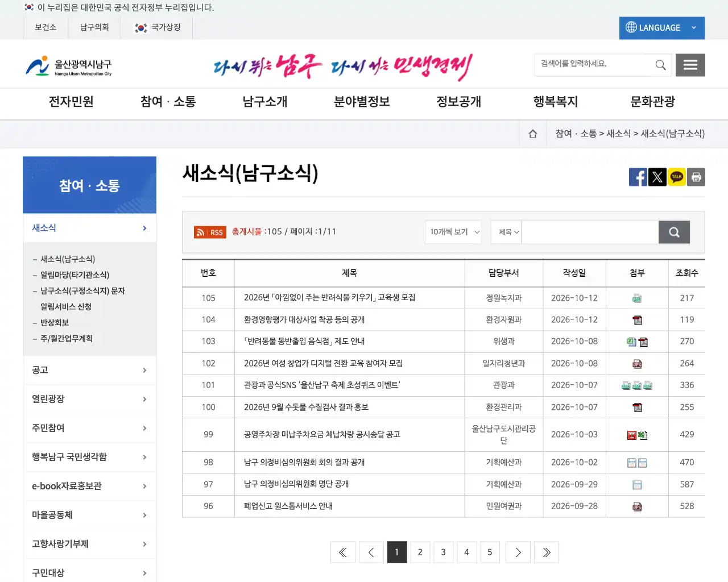Go to the last page arrow
728x582 pixels.
point(546,552)
